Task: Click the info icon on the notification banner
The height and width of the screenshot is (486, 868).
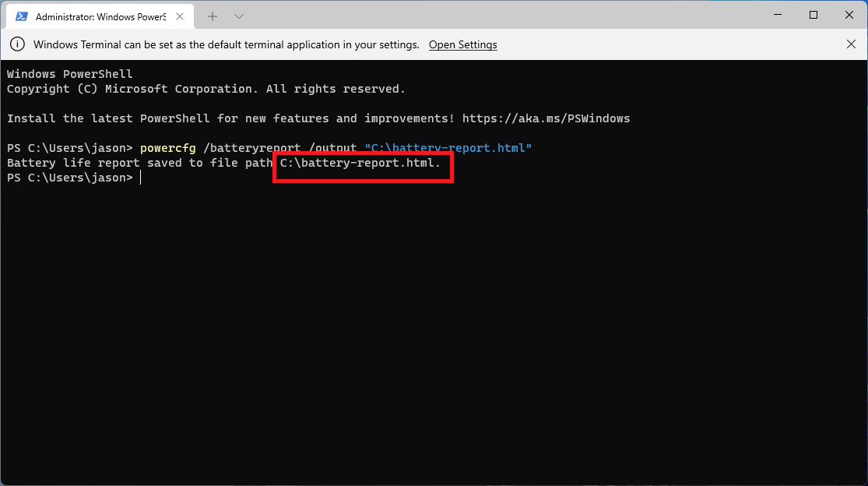Action: point(17,44)
